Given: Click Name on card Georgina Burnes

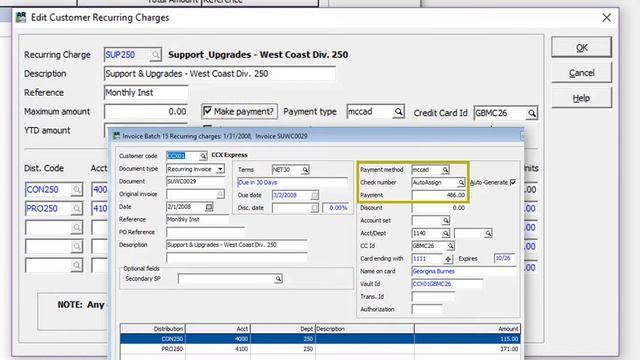Looking at the screenshot, I should click(464, 271).
